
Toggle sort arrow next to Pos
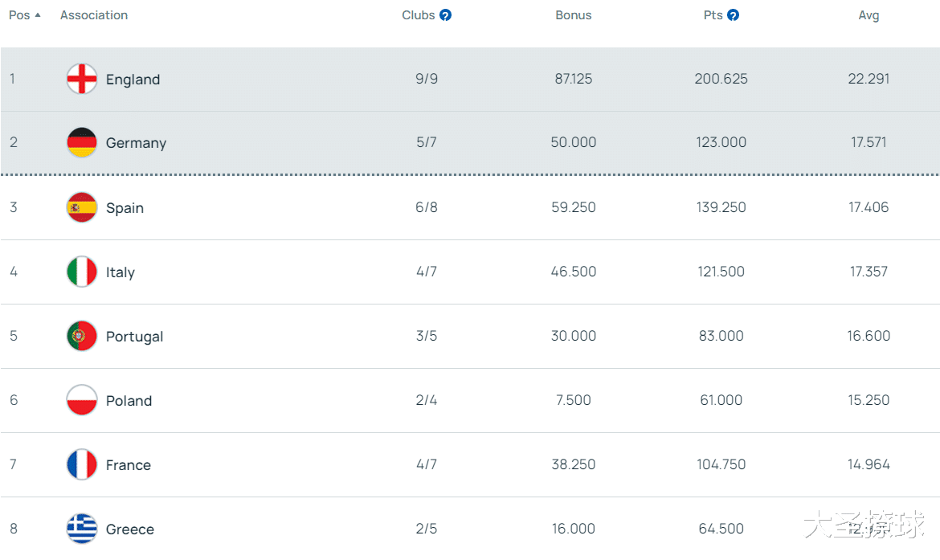pyautogui.click(x=38, y=15)
